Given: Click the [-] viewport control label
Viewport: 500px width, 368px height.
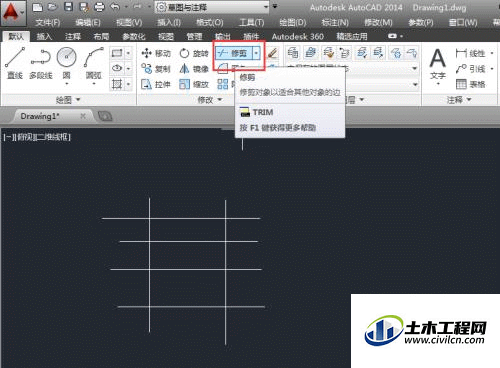Looking at the screenshot, I should coord(10,137).
